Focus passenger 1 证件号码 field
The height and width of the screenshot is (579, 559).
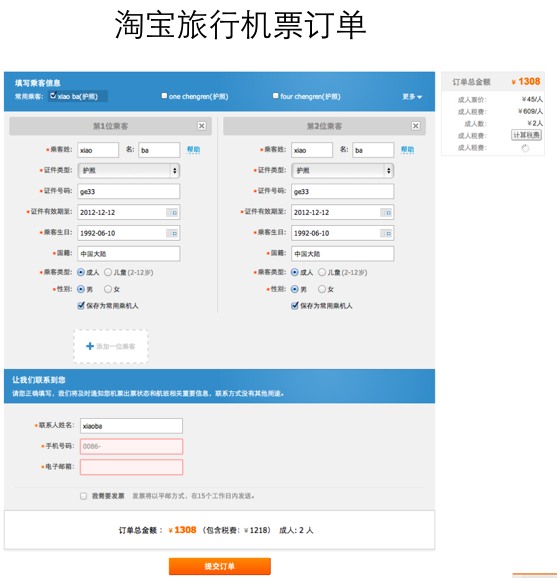(x=128, y=191)
